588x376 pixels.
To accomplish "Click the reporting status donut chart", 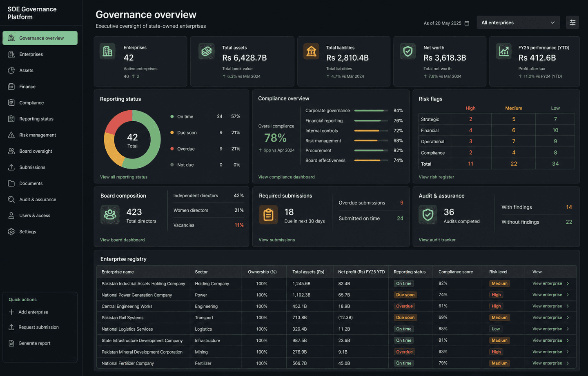I will point(132,140).
